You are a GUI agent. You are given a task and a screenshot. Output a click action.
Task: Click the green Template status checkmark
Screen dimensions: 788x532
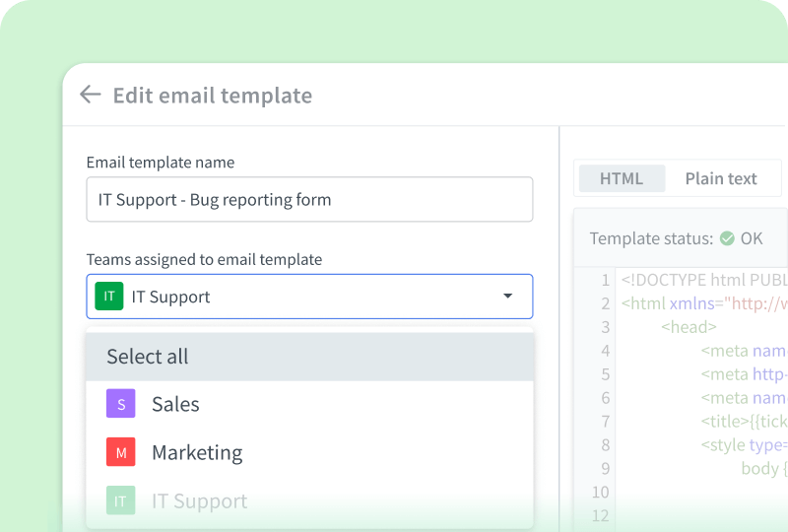coord(727,238)
